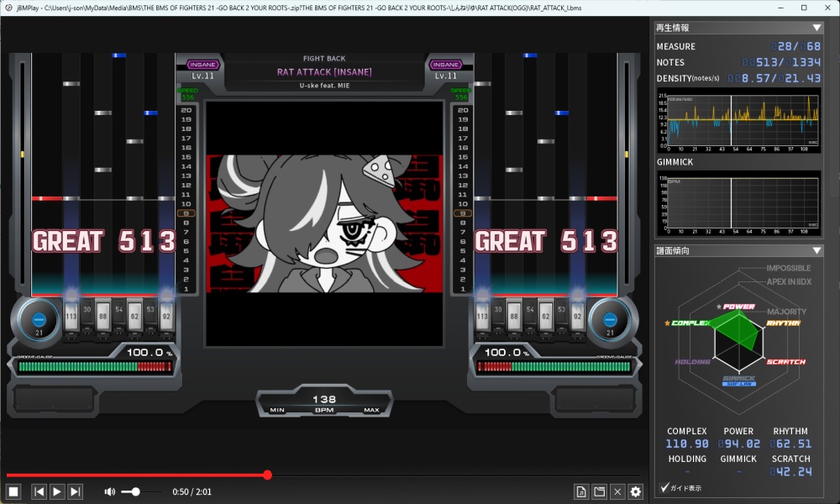Click the artist text U-ske feat. MIE

pyautogui.click(x=324, y=86)
